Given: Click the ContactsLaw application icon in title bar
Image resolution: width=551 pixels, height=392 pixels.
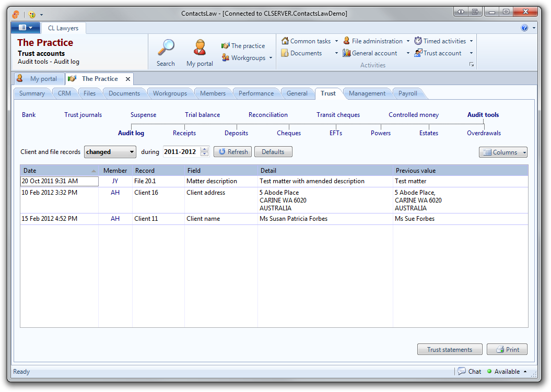Looking at the screenshot, I should click(16, 15).
